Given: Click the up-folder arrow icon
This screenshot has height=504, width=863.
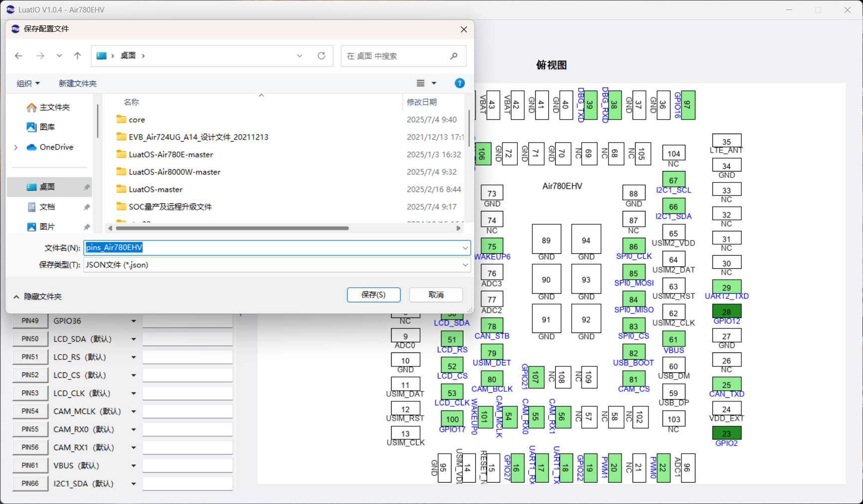Looking at the screenshot, I should point(77,56).
